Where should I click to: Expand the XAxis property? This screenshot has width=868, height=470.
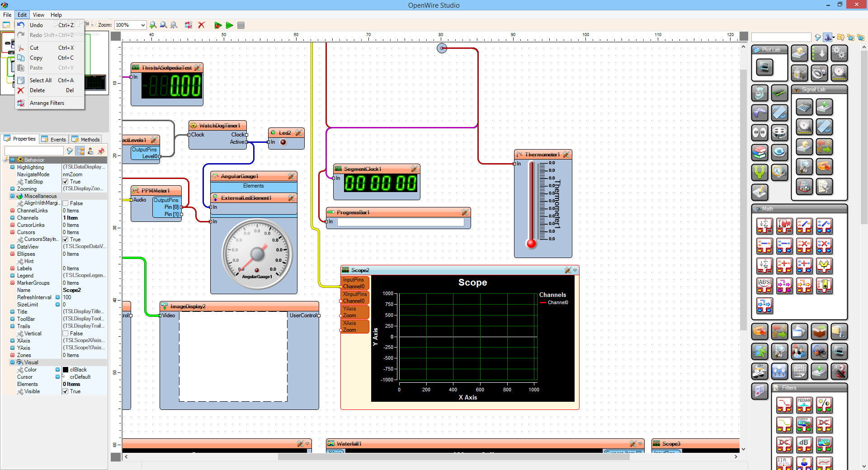pyautogui.click(x=13, y=341)
